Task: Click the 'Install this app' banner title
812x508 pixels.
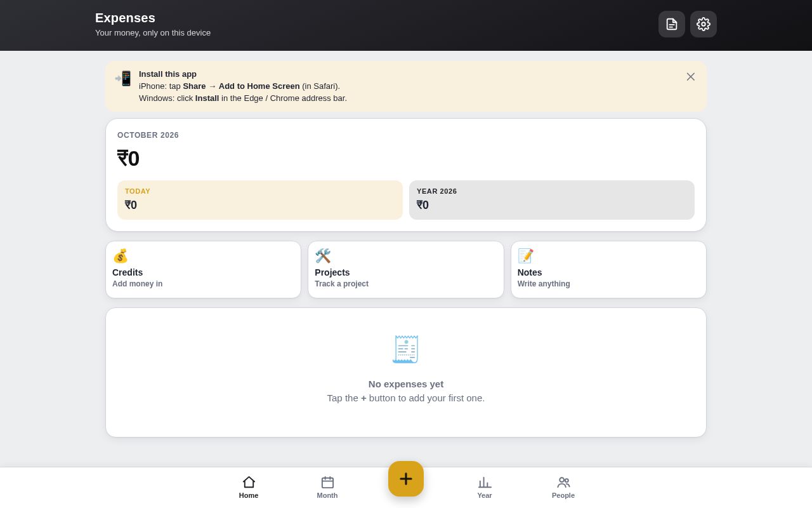Action: [x=168, y=74]
